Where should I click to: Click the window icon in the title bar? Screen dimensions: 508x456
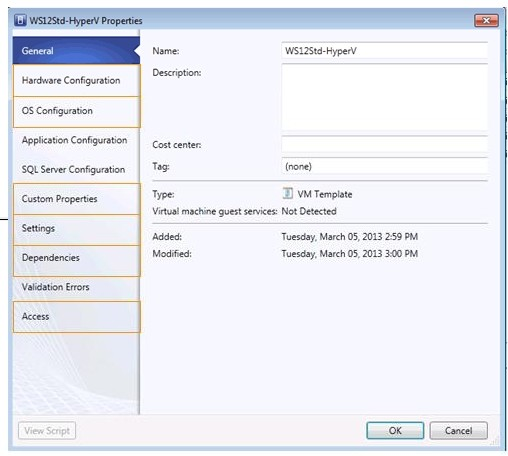(x=20, y=20)
